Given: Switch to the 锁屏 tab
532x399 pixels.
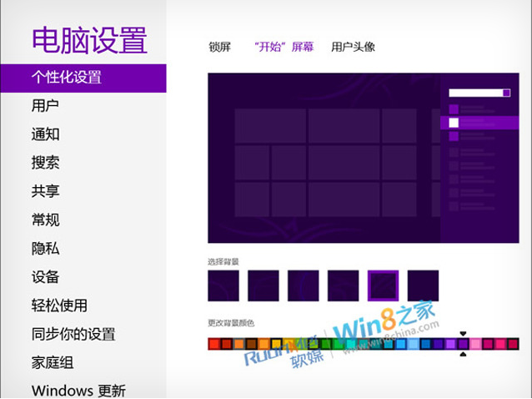Looking at the screenshot, I should [219, 47].
